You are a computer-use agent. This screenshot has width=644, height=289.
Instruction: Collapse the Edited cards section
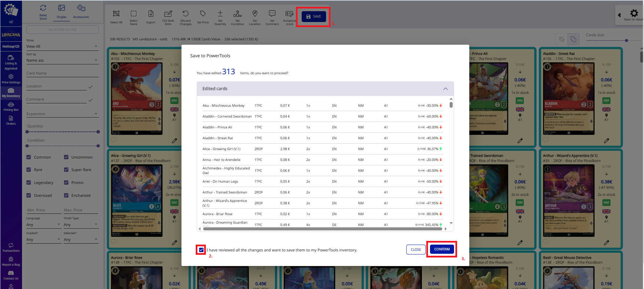446,89
